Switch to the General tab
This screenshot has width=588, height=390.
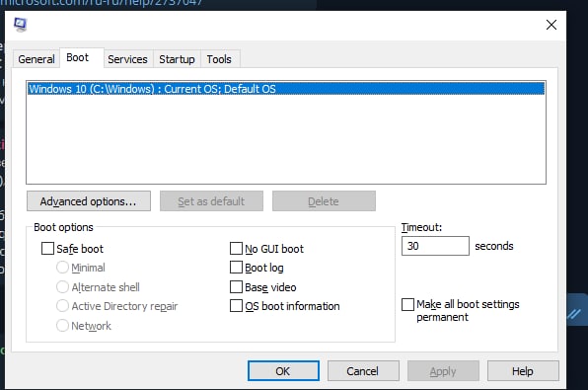click(x=36, y=59)
